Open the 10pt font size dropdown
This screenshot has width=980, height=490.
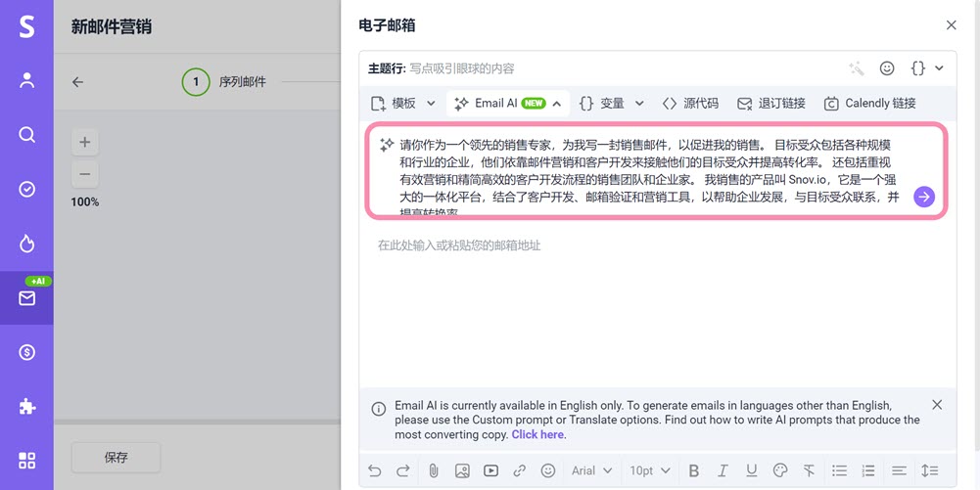650,470
